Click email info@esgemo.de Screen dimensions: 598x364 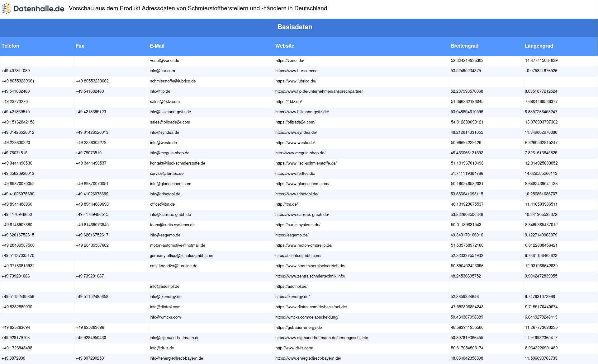[x=165, y=235]
